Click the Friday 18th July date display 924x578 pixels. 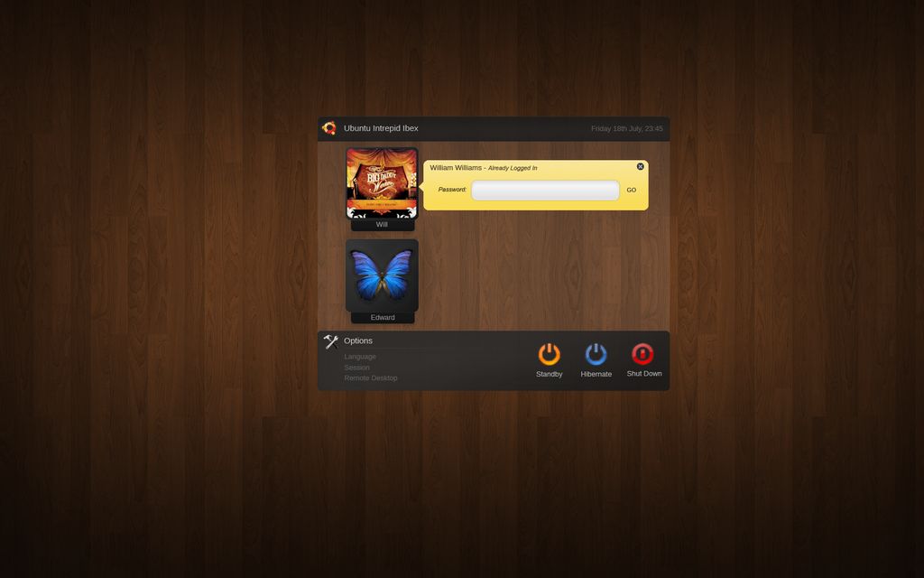click(625, 128)
